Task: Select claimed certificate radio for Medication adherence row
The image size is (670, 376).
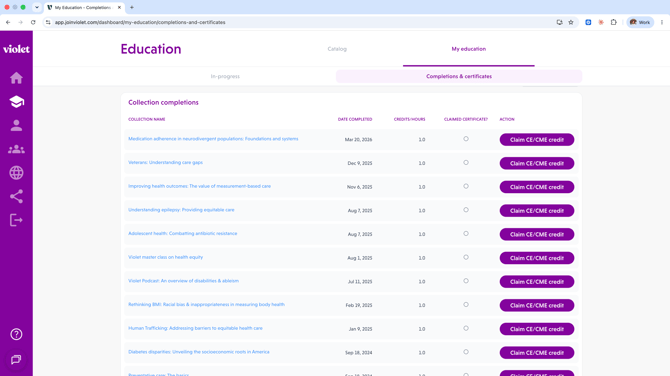Action: point(466,139)
